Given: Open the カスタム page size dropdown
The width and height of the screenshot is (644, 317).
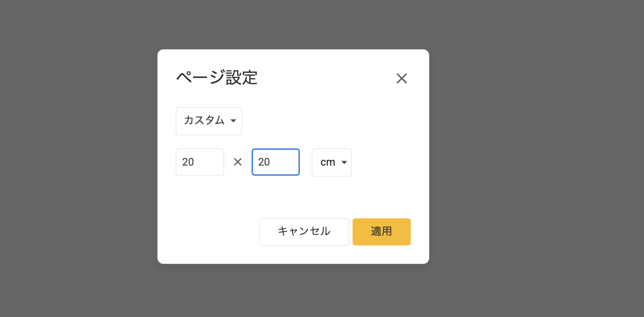Looking at the screenshot, I should (x=209, y=121).
